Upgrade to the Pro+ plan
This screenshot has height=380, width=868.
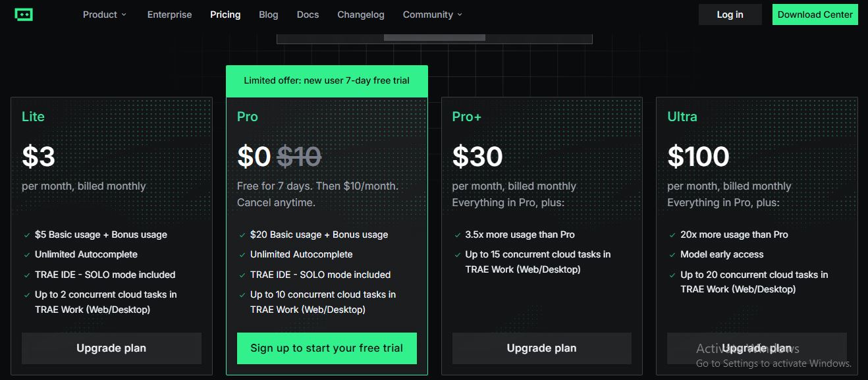click(x=541, y=348)
